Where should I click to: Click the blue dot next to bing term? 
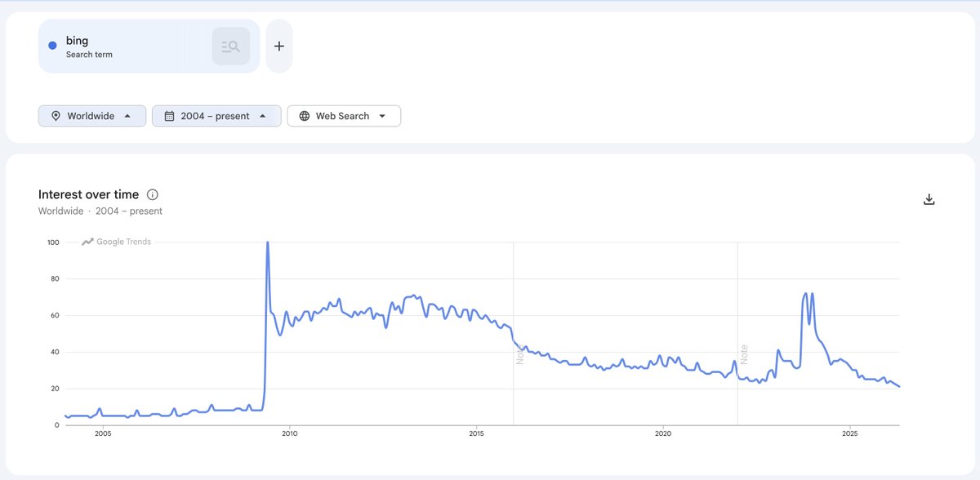pos(52,46)
